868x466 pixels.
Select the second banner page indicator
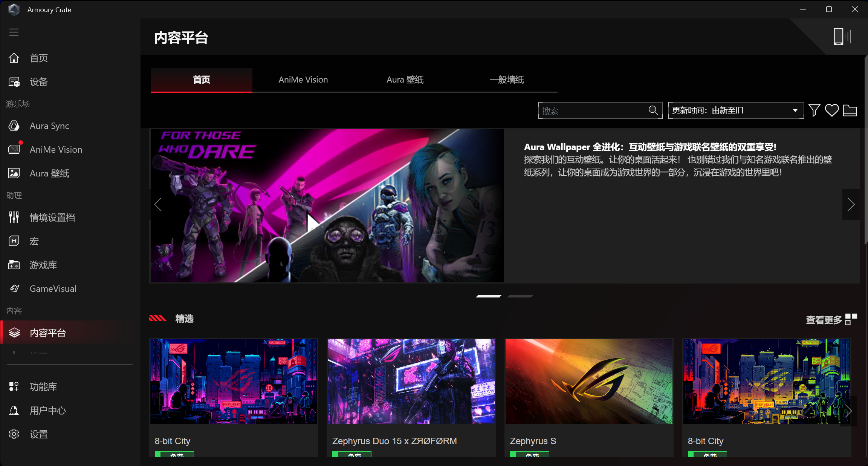[x=520, y=296]
